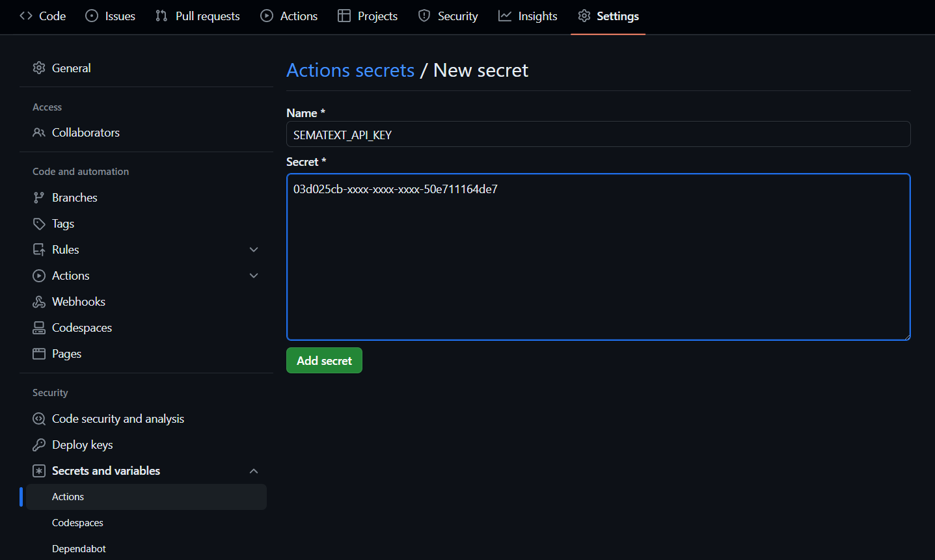Select Actions under Secrets and variables
The height and width of the screenshot is (560, 935).
146,497
